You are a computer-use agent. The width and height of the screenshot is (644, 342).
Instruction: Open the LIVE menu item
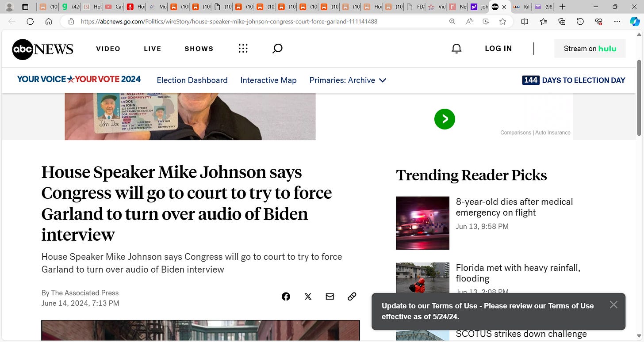coord(153,49)
